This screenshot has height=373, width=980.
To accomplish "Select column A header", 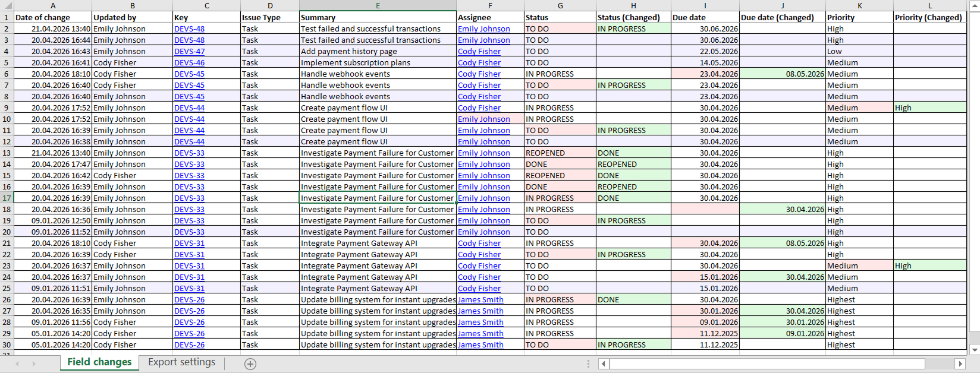I will coord(53,5).
